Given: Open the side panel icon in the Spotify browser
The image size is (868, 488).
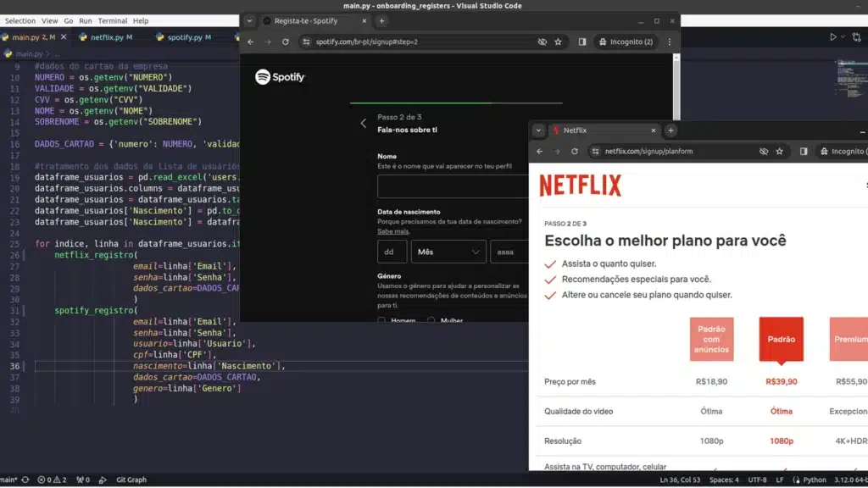Looking at the screenshot, I should click(581, 42).
